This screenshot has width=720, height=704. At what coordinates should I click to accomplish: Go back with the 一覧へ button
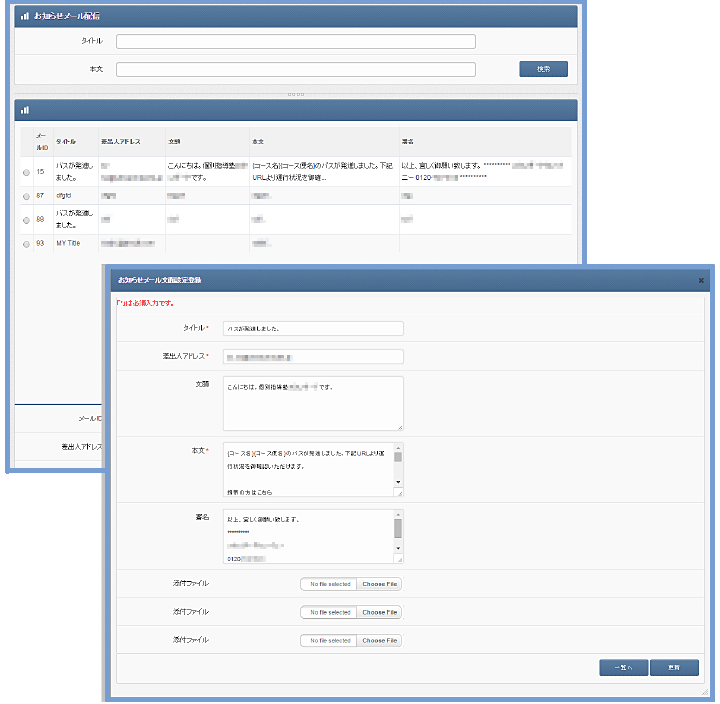pos(623,668)
